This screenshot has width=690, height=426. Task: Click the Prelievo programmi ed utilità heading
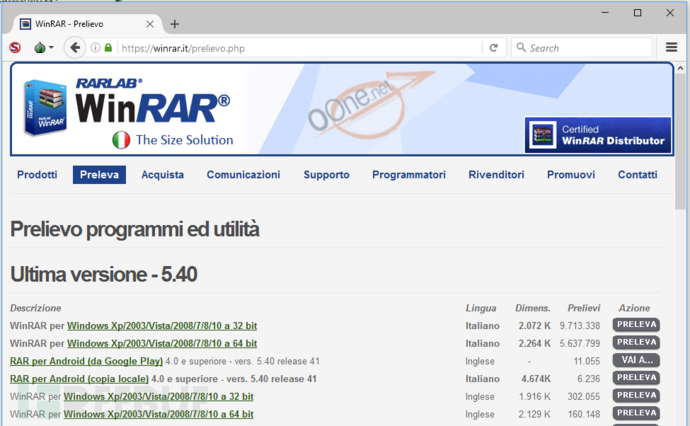click(x=135, y=229)
